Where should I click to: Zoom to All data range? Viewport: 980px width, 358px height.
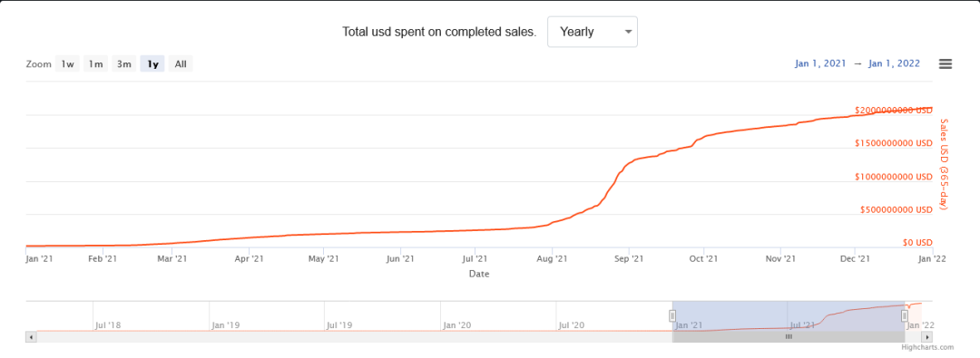click(x=181, y=63)
